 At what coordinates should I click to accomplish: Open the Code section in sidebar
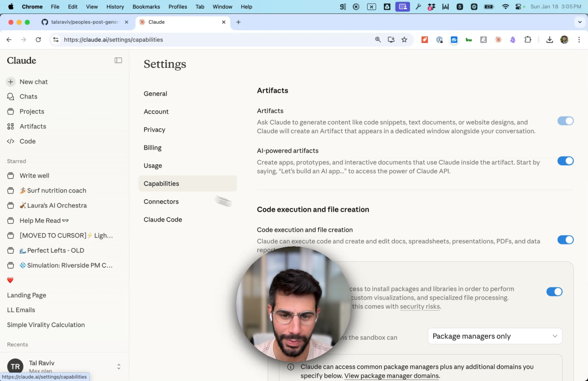tap(27, 141)
